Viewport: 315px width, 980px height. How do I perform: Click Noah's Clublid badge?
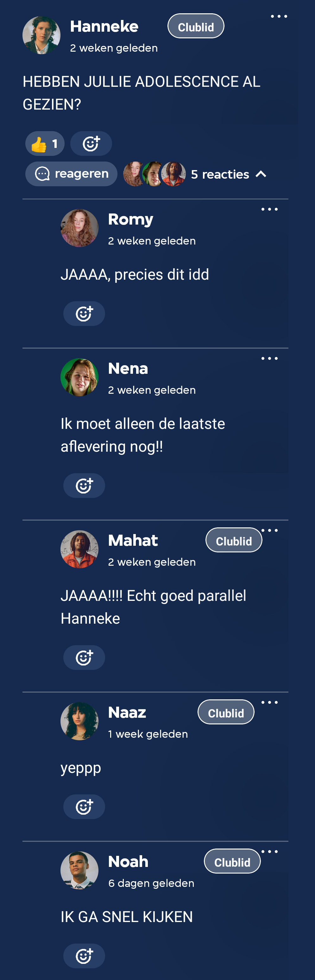tap(232, 862)
